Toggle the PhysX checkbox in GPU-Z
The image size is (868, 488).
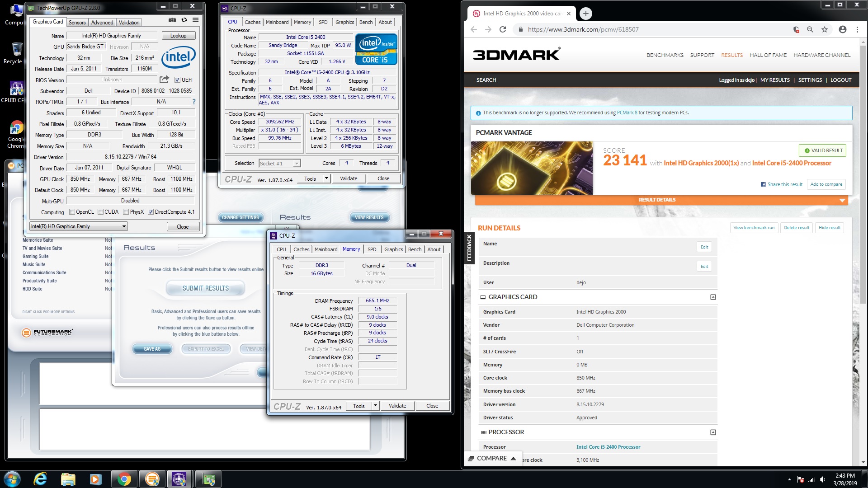pos(126,212)
